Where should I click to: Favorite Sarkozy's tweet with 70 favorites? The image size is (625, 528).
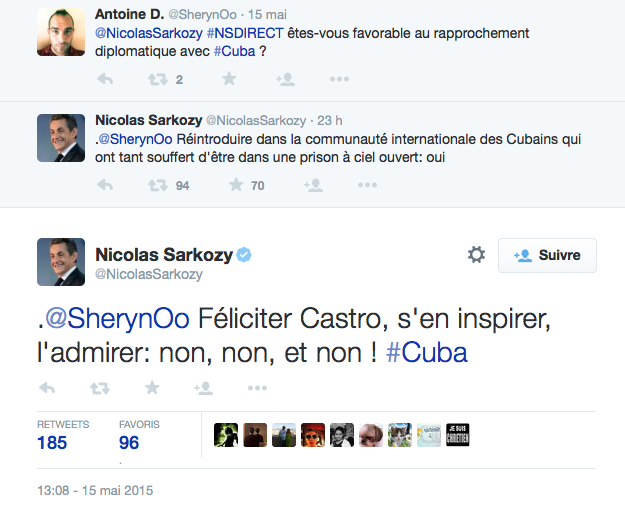(237, 185)
